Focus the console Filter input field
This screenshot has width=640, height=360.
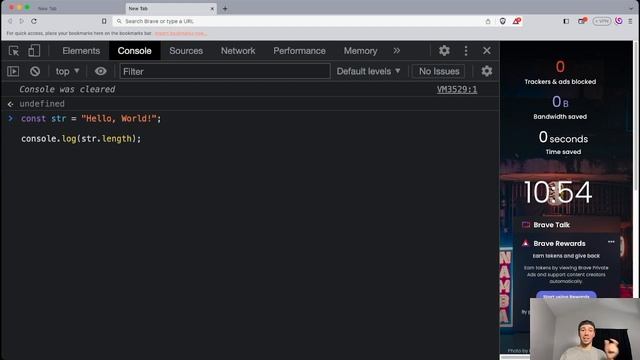[x=224, y=71]
